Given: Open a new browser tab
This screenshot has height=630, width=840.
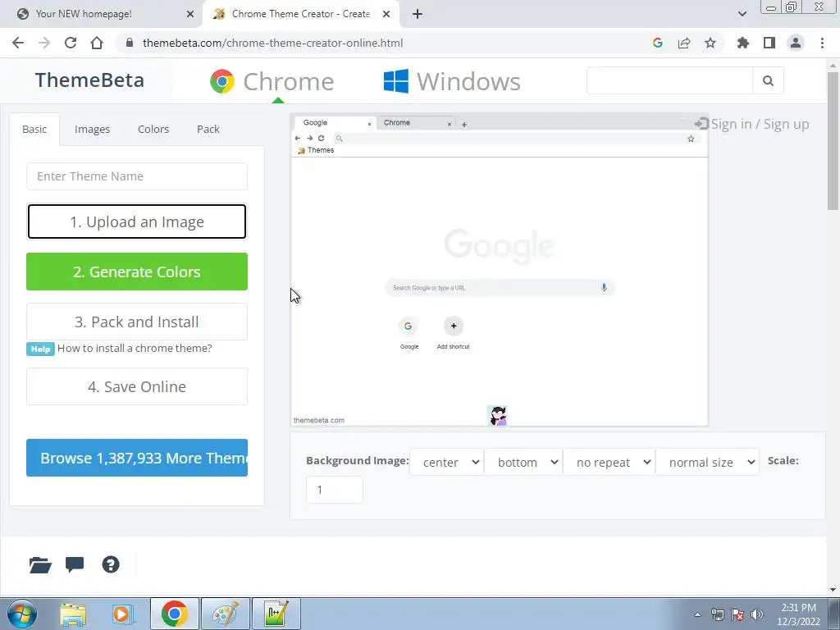Looking at the screenshot, I should 418,14.
